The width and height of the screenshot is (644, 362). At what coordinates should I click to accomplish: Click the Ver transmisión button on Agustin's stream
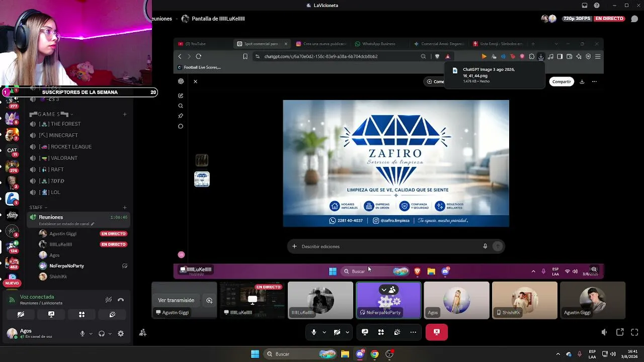click(176, 300)
